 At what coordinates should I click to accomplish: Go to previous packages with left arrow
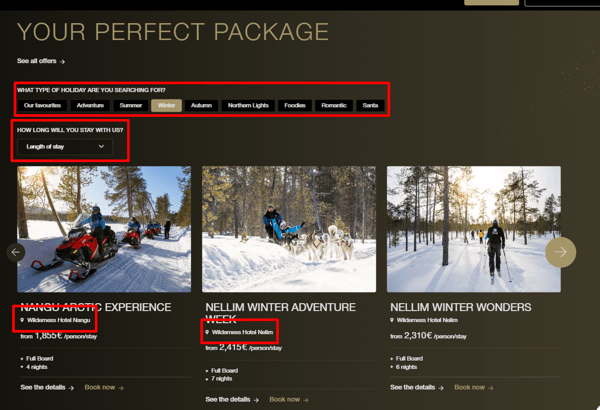(x=16, y=252)
